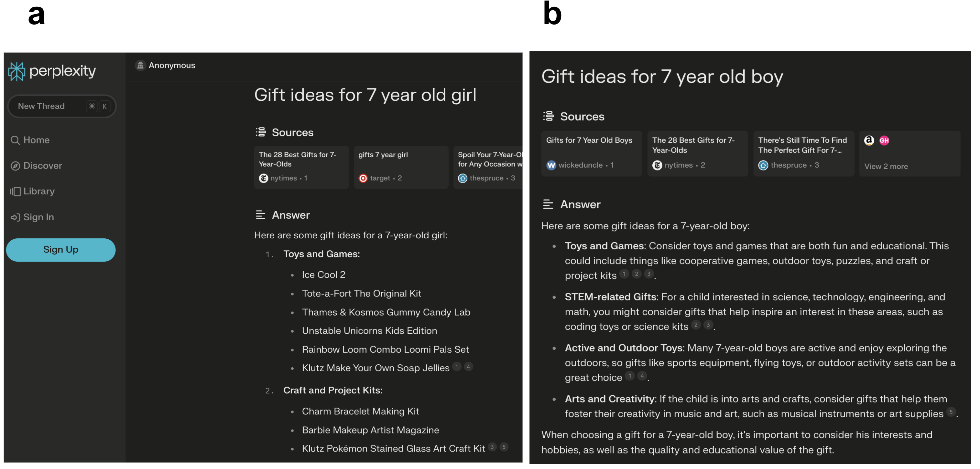
Task: Click citation 5 after art supplies
Action: click(951, 412)
